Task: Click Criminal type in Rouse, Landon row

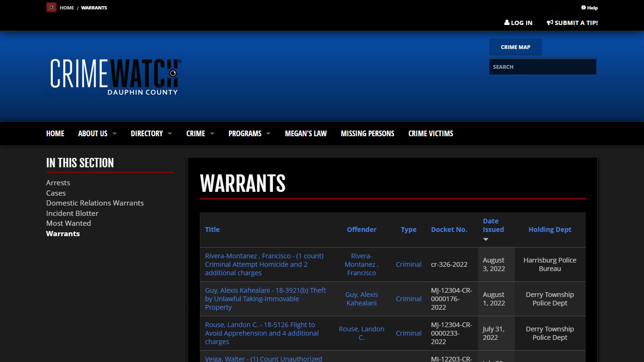Action: tap(409, 333)
